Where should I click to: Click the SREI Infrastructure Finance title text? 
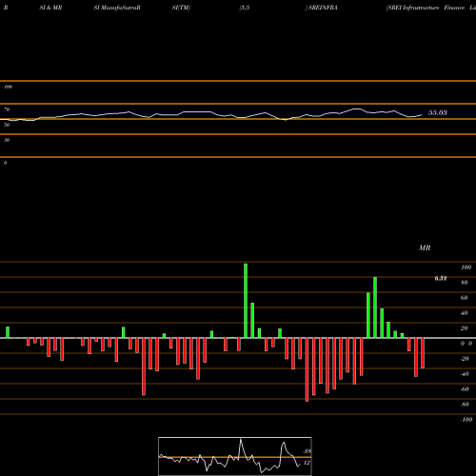click(x=431, y=8)
